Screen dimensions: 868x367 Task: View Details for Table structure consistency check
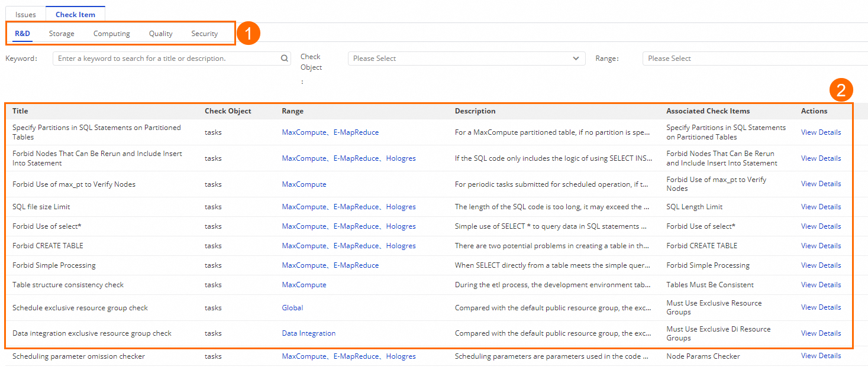[821, 285]
